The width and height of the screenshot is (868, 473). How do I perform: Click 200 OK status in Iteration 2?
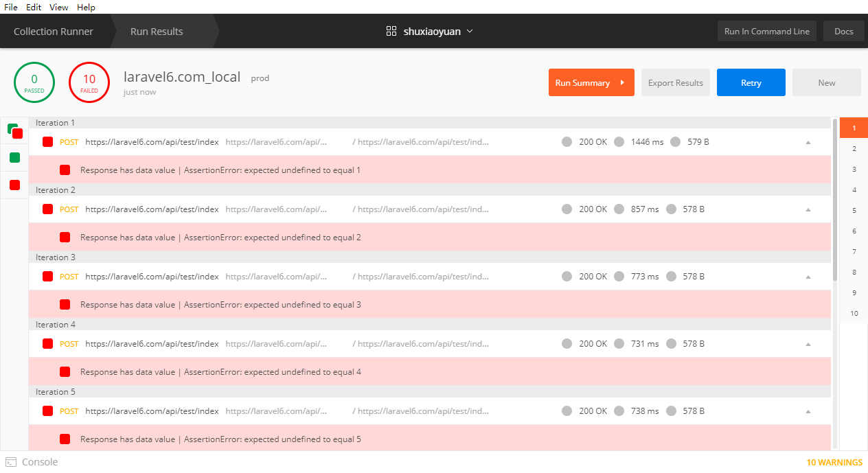[593, 209]
